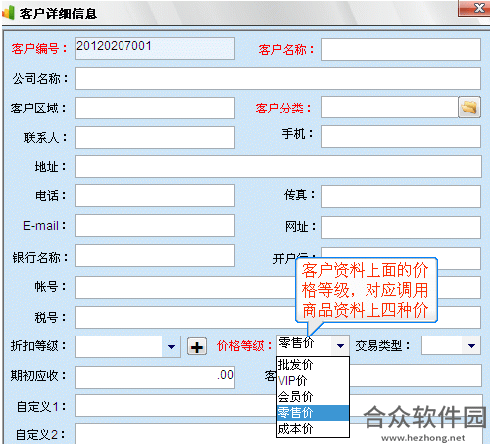
Task: Choose 成本价 from the price list
Action: [x=313, y=429]
